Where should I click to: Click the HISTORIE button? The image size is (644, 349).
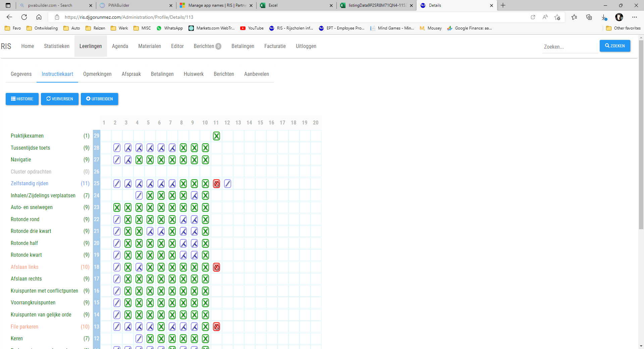22,99
